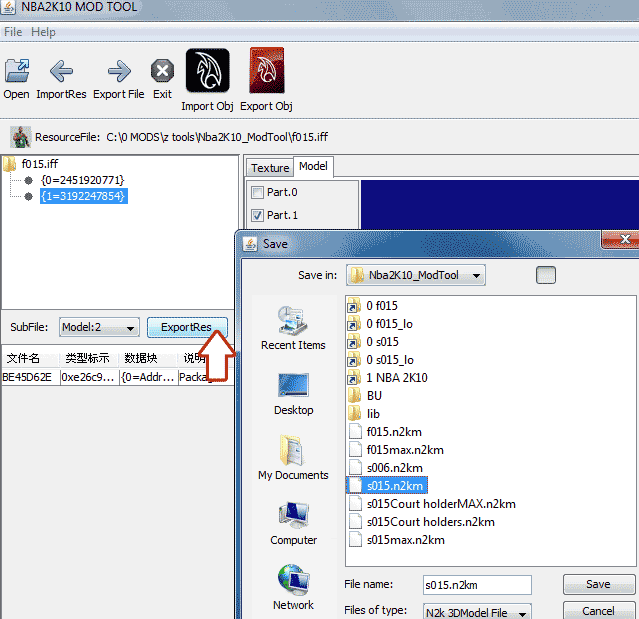Viewport: 639px width, 619px height.
Task: Uncheck the Part.1 checkbox
Action: click(x=257, y=215)
